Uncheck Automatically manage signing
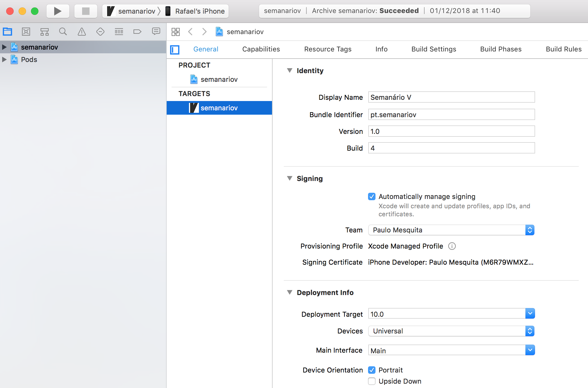588x388 pixels. (372, 196)
